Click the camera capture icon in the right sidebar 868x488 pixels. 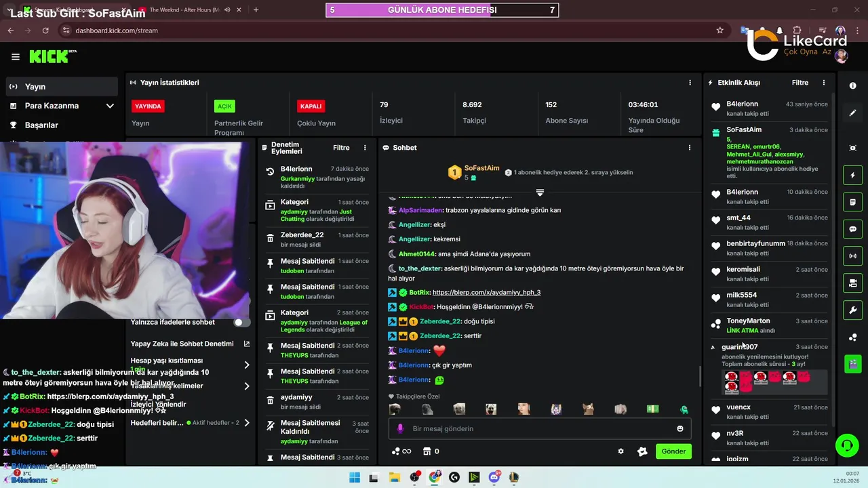[x=852, y=148]
